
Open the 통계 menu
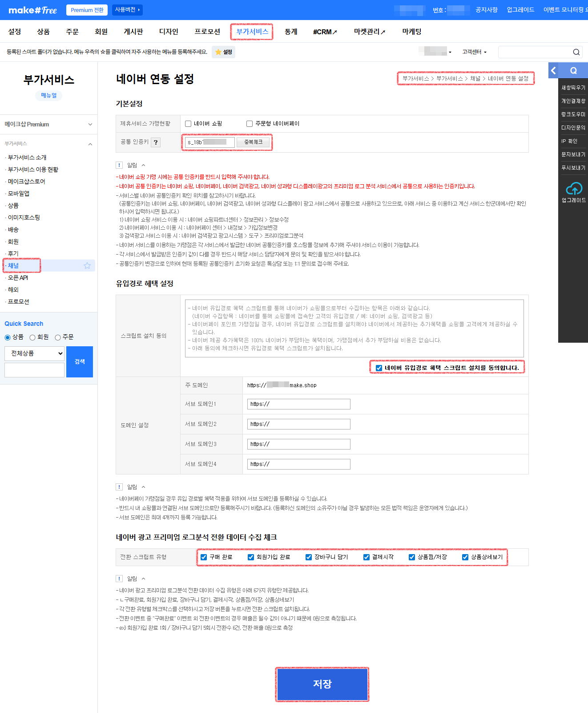click(x=291, y=32)
